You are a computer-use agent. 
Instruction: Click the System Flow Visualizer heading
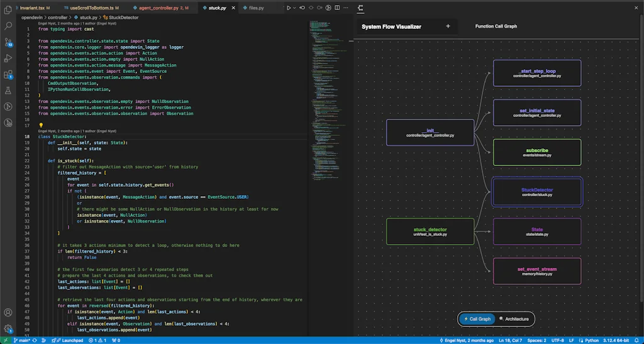point(391,26)
